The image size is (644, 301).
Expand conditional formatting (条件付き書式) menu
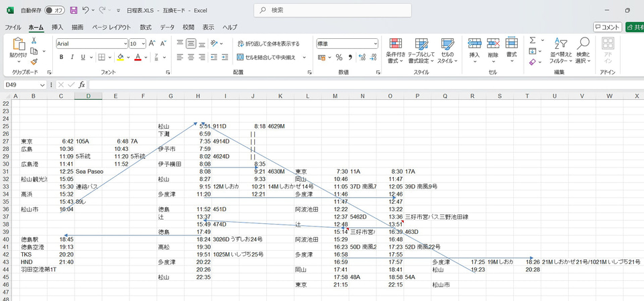pos(396,50)
